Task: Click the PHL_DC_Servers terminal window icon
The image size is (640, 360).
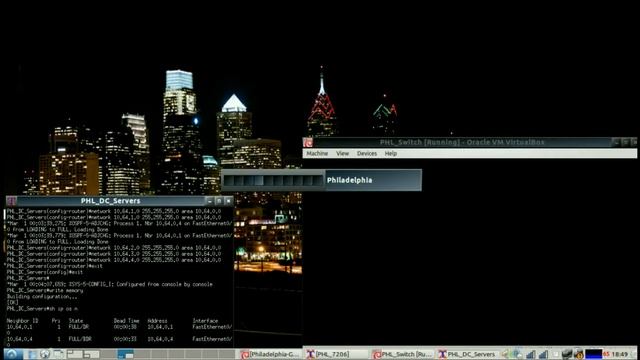Action: pos(11,201)
